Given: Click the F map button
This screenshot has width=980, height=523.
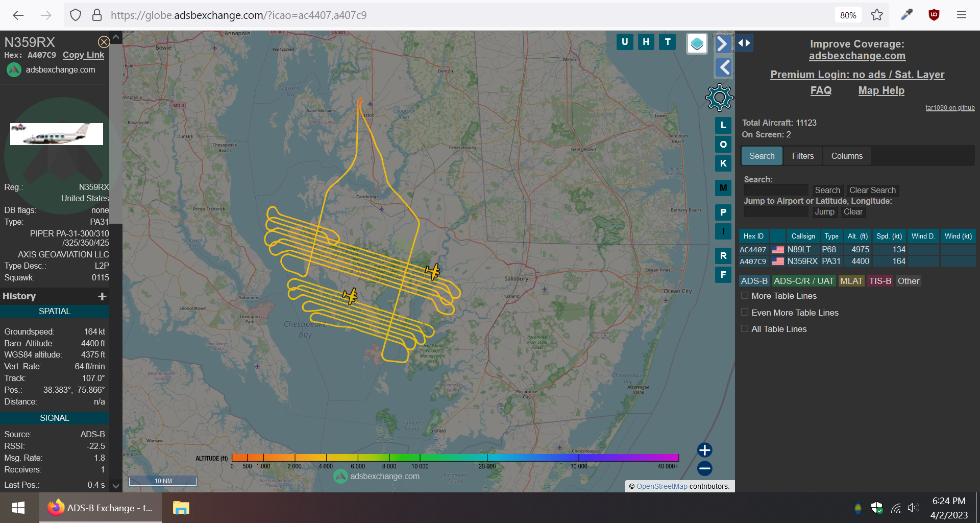Looking at the screenshot, I should [723, 275].
